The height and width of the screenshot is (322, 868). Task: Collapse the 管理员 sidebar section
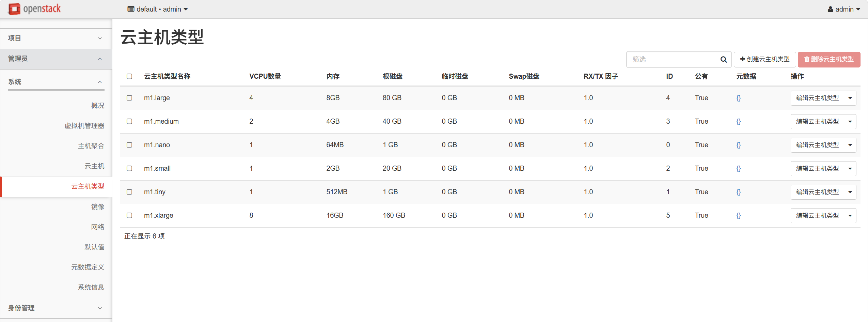[56, 59]
